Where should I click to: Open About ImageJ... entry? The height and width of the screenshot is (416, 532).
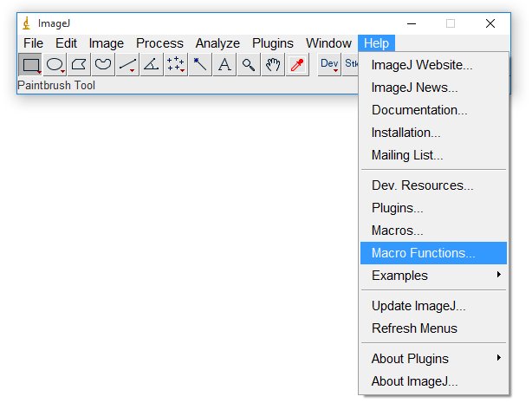point(433,381)
